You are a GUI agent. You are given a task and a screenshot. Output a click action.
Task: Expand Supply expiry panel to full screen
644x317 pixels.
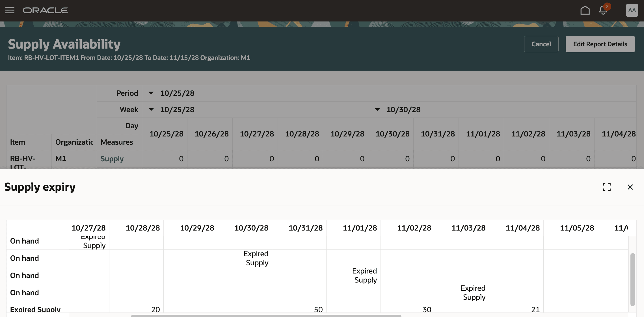pos(607,187)
